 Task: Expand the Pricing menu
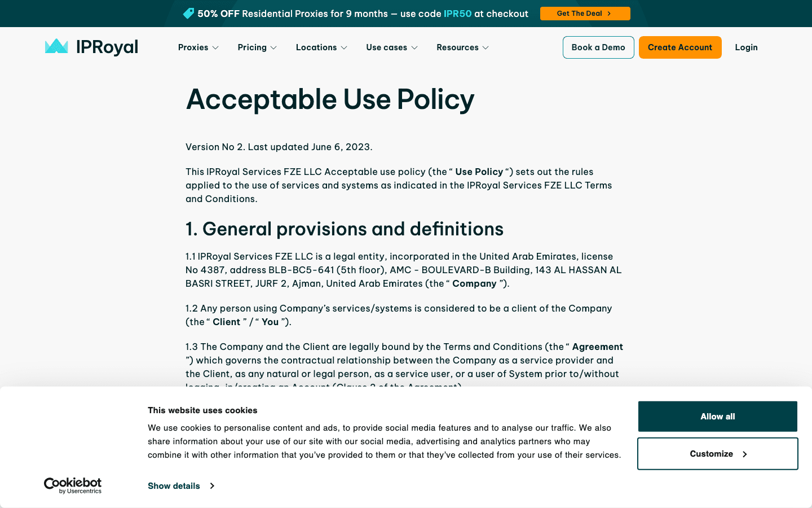[257, 47]
